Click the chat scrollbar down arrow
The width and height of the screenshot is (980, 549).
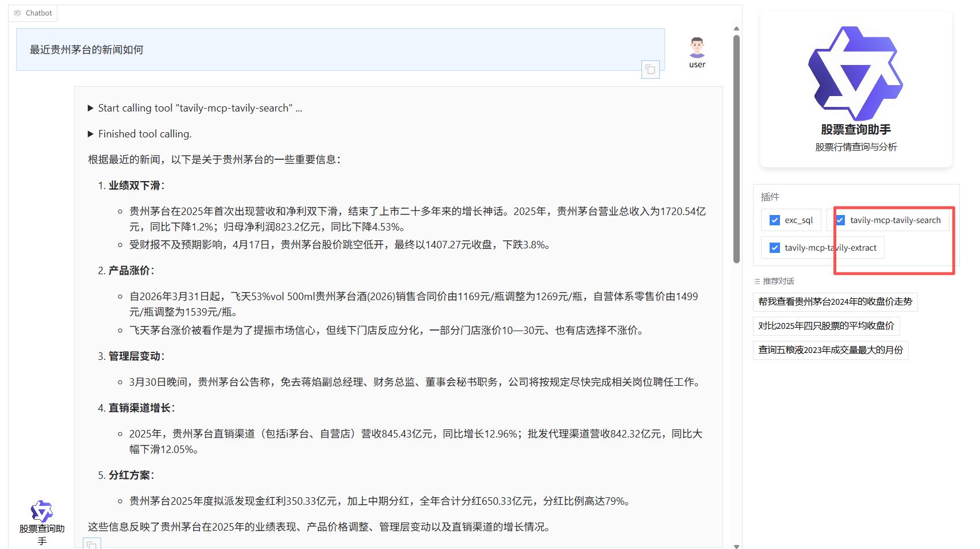(x=736, y=546)
